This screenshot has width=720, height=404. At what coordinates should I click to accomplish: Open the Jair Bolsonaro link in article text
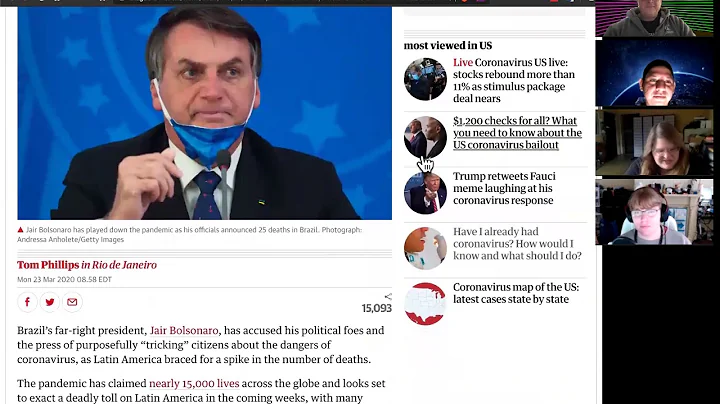184,331
